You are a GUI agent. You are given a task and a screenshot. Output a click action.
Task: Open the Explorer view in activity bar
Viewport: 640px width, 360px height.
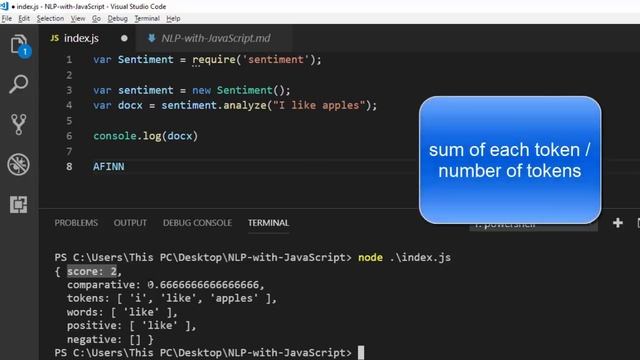(x=19, y=45)
